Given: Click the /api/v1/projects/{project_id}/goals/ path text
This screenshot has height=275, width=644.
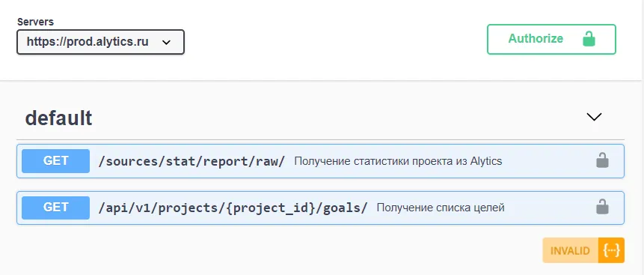Looking at the screenshot, I should 233,208.
